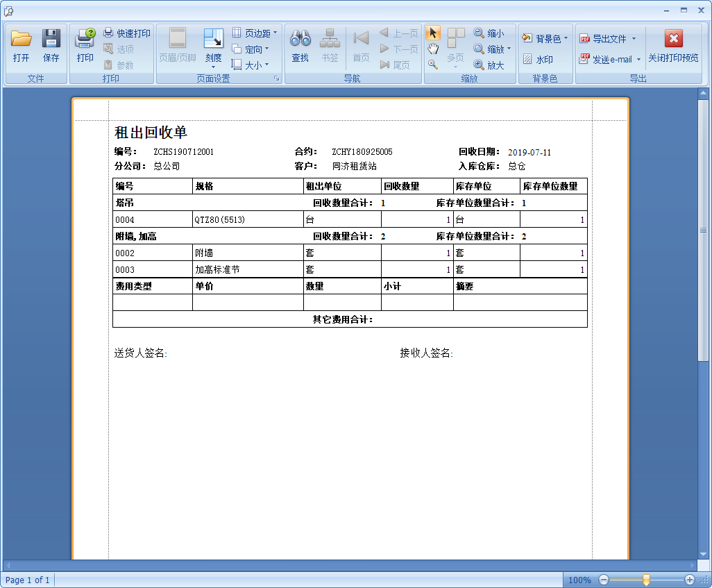The height and width of the screenshot is (588, 712).
Task: Select the hand pan tool
Action: 433,49
